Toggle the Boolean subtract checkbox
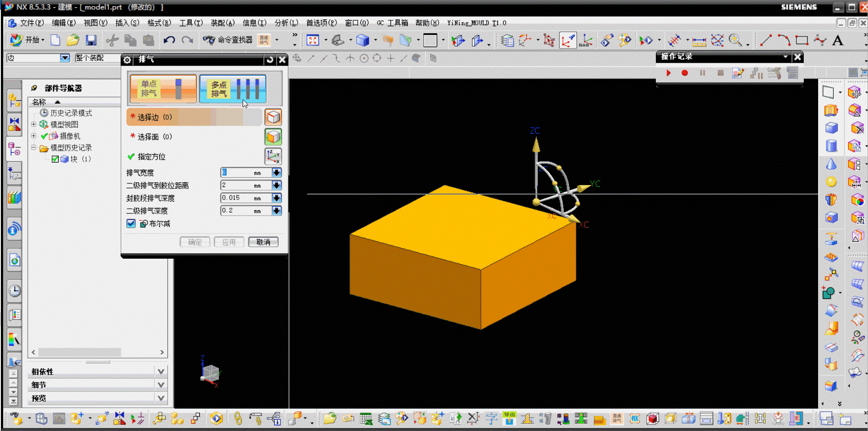 tap(131, 224)
